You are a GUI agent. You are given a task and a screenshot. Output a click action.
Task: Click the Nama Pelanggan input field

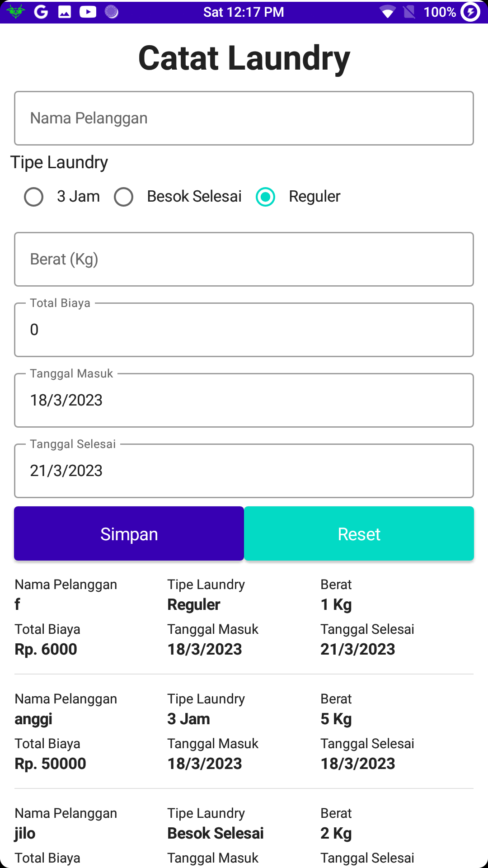click(244, 118)
